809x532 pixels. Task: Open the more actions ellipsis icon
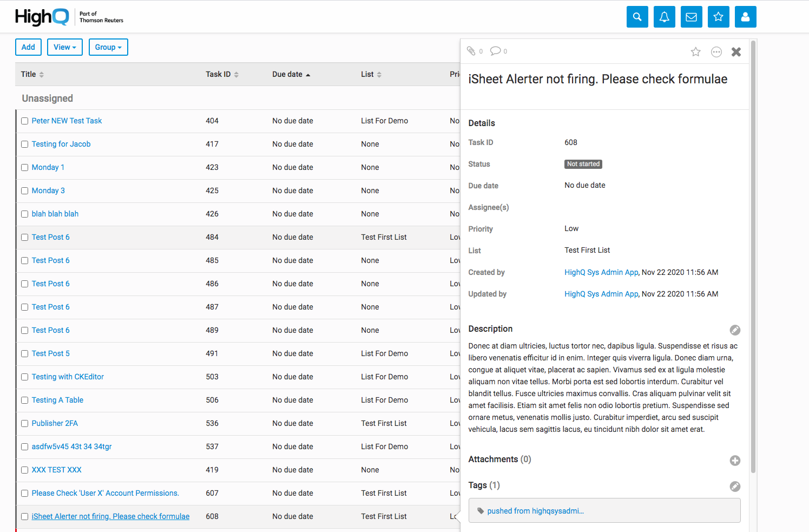click(x=716, y=52)
